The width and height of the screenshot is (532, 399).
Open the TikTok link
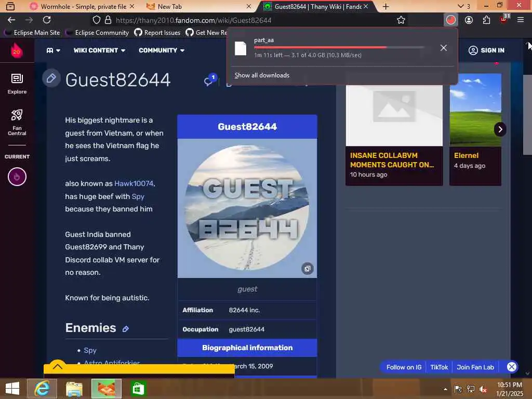click(439, 367)
